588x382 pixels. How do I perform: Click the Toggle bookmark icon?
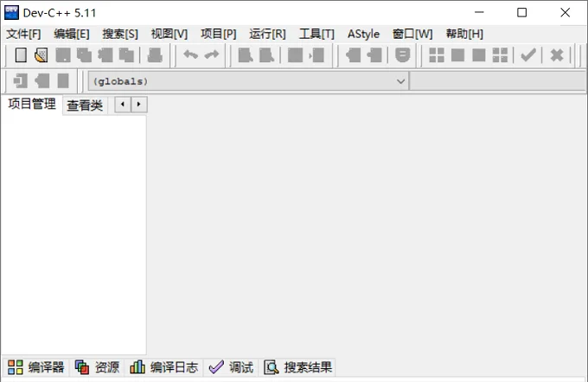42,80
